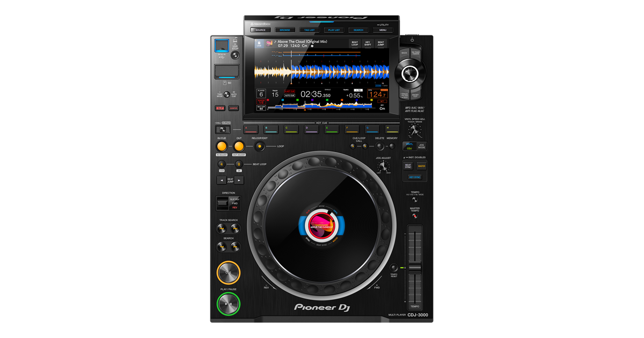Image resolution: width=644 pixels, height=338 pixels.
Task: Open the SEARCH screen
Action: [x=358, y=30]
